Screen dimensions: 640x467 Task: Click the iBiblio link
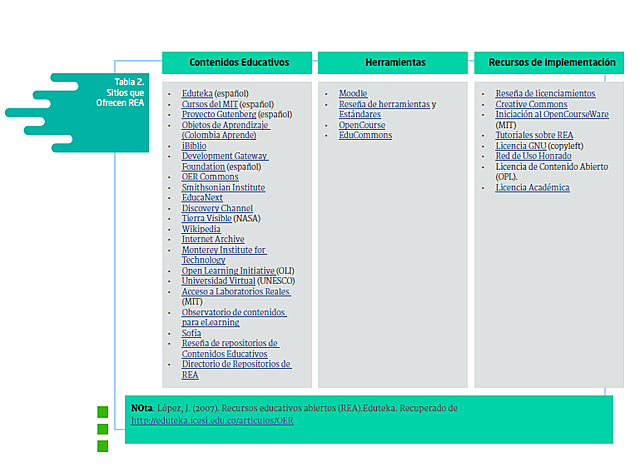[194, 146]
